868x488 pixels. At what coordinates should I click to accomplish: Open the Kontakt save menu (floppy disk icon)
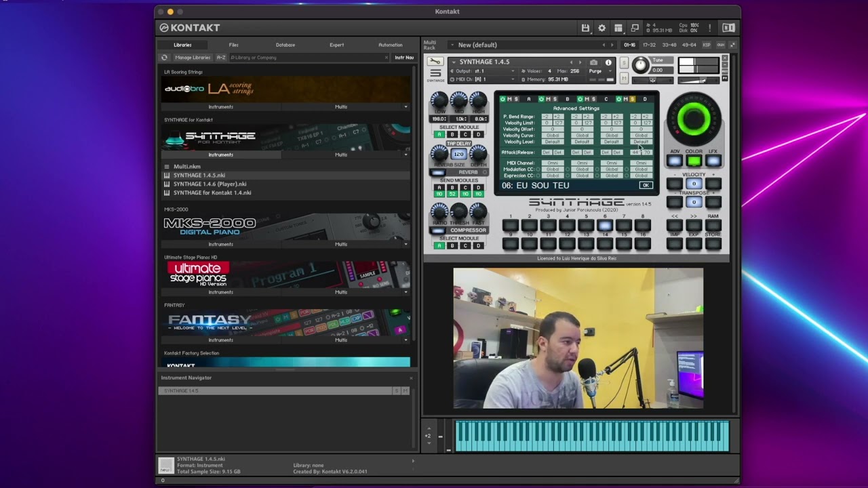(585, 28)
